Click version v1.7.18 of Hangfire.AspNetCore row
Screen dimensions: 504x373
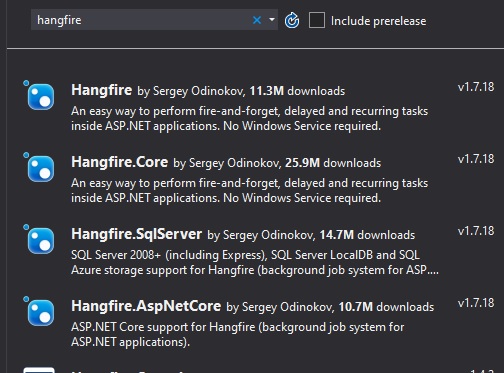click(476, 303)
